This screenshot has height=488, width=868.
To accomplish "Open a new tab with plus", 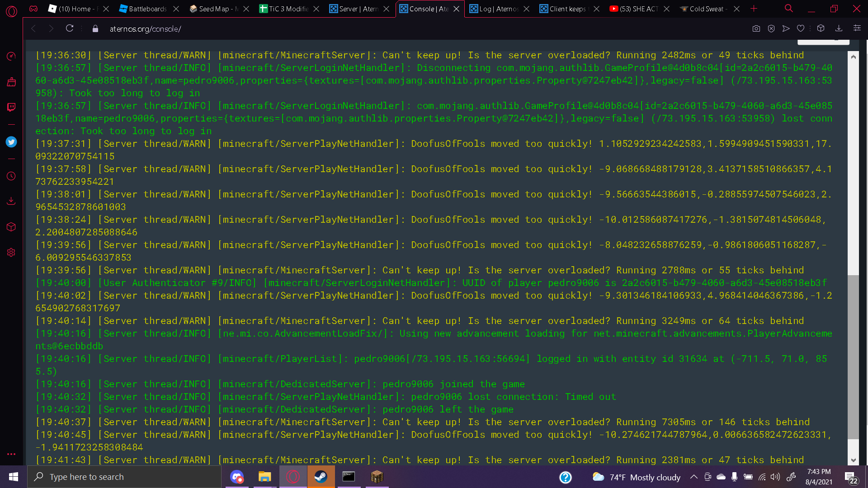I will pos(754,9).
